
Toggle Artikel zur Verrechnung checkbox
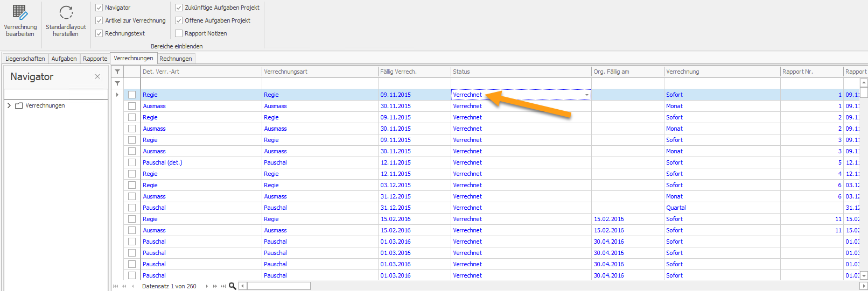pyautogui.click(x=99, y=20)
